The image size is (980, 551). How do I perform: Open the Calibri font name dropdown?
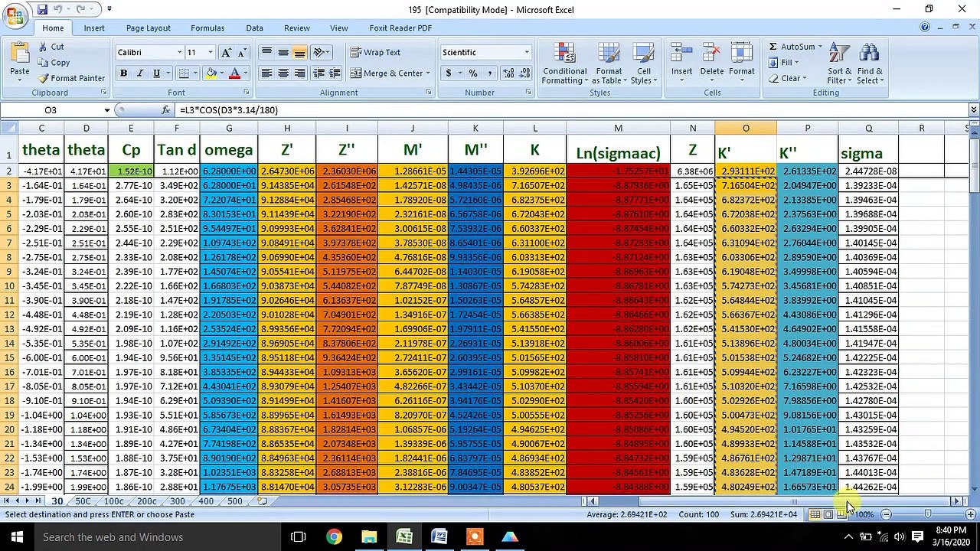click(180, 52)
